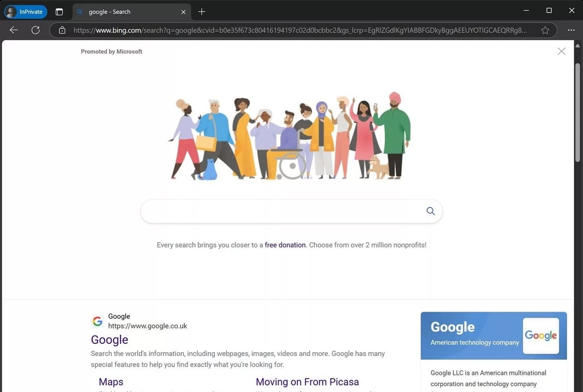583x392 pixels.
Task: Open the 'Moving on From Picasa' sitelink
Action: (x=307, y=382)
